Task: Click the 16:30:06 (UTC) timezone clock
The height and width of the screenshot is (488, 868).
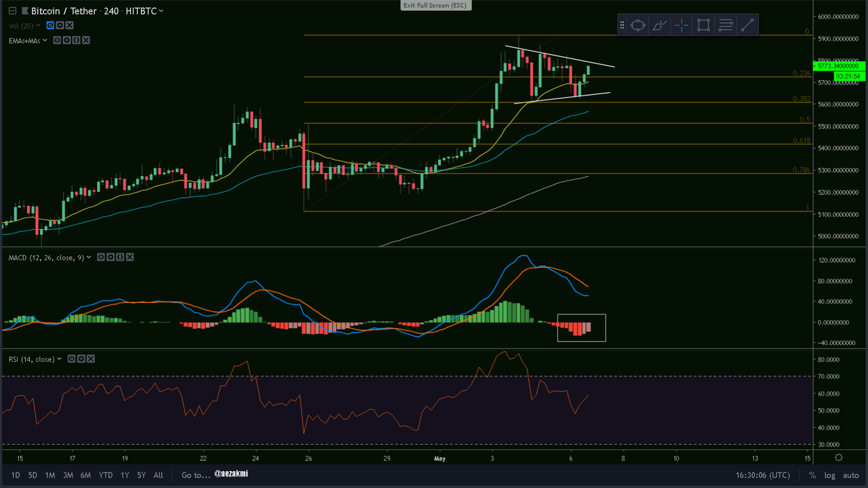Action: pyautogui.click(x=763, y=475)
